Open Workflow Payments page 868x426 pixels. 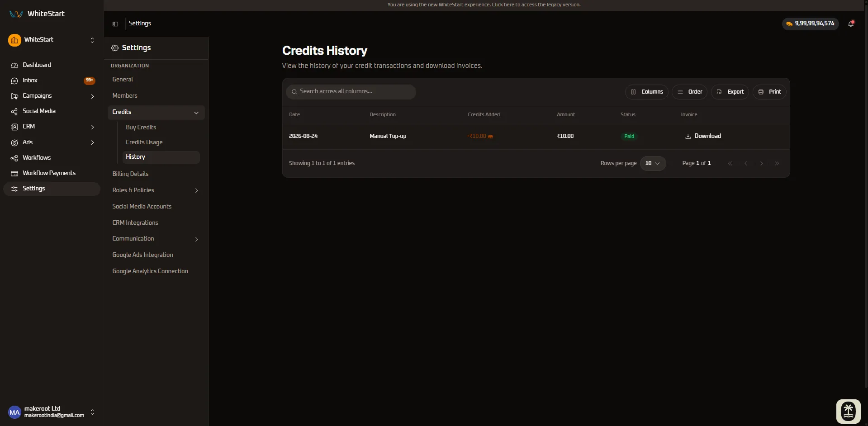tap(52, 173)
